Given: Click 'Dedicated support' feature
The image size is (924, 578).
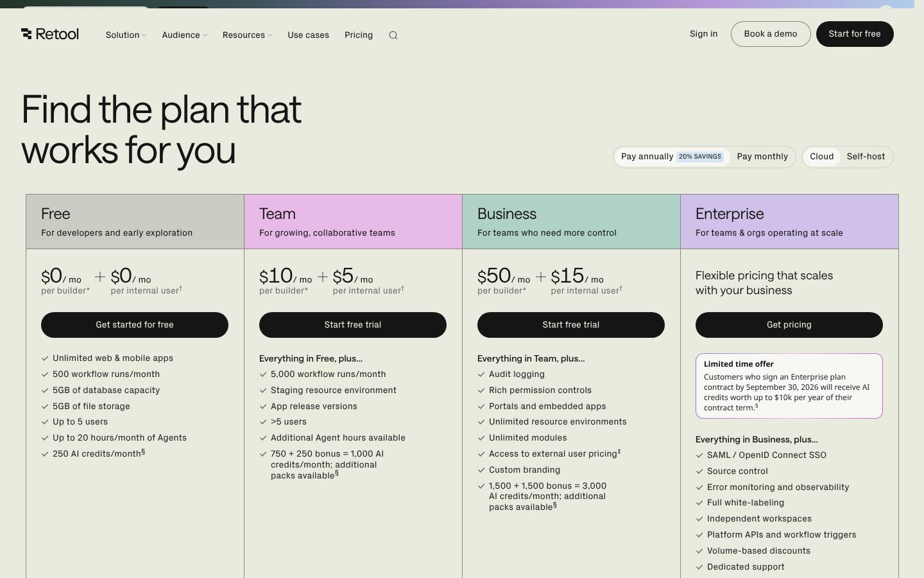Looking at the screenshot, I should click(746, 567).
